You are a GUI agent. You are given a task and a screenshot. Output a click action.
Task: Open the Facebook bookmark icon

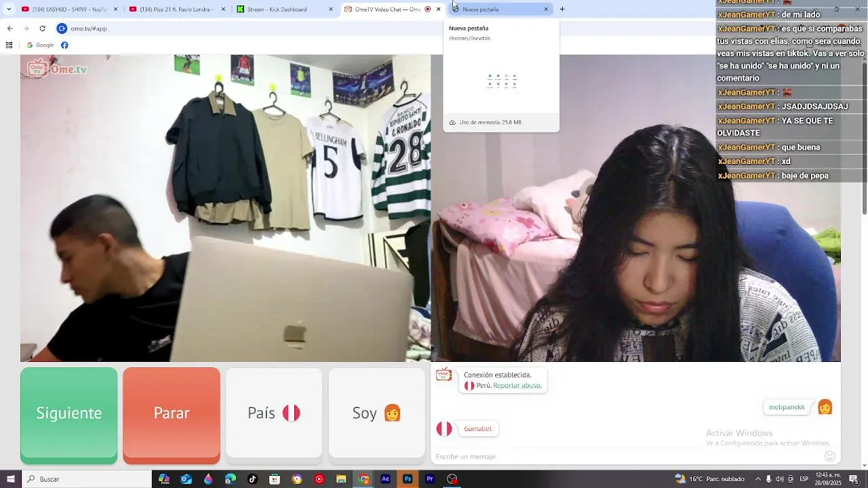(x=64, y=45)
